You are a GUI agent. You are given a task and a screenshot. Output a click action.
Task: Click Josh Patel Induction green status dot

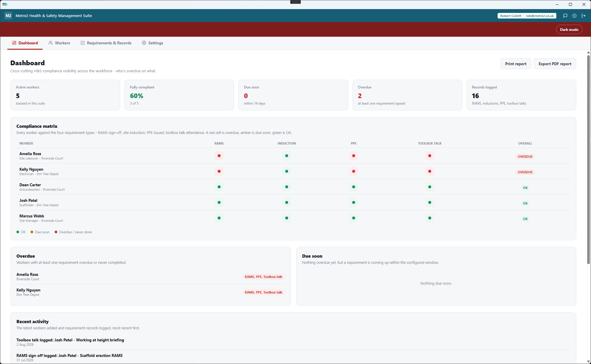coord(287,202)
